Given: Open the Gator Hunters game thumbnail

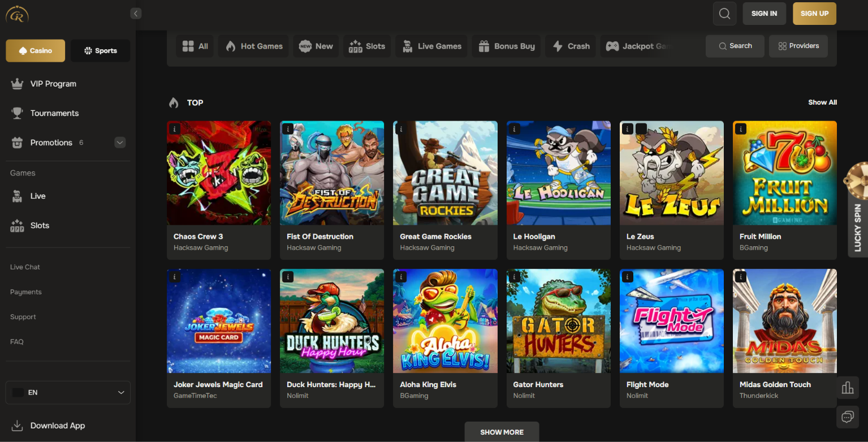Looking at the screenshot, I should click(x=559, y=321).
